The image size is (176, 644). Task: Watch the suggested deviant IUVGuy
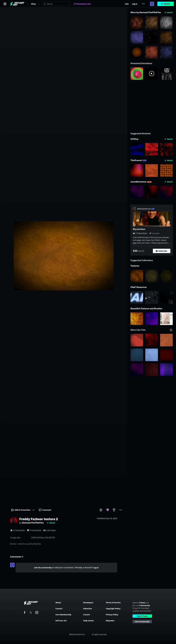(168, 139)
